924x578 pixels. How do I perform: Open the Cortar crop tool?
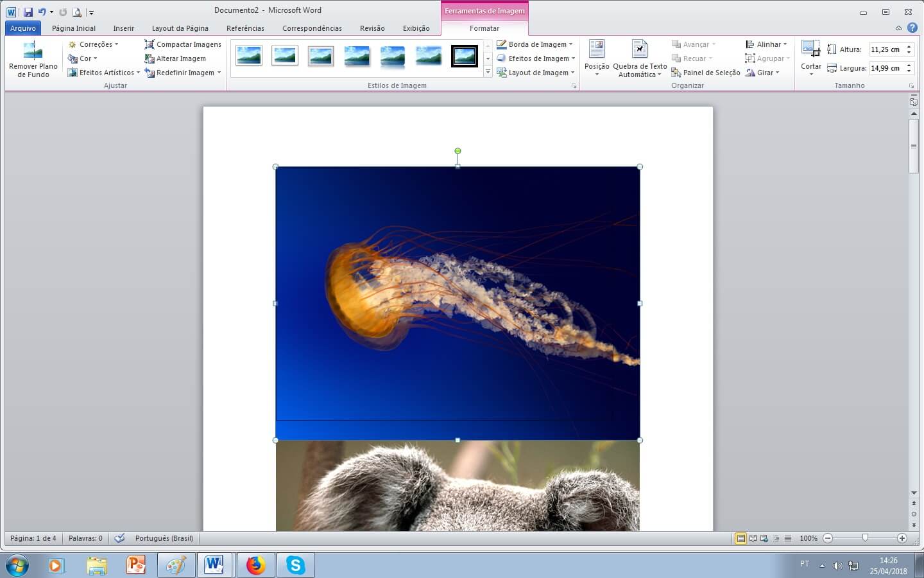pyautogui.click(x=810, y=49)
